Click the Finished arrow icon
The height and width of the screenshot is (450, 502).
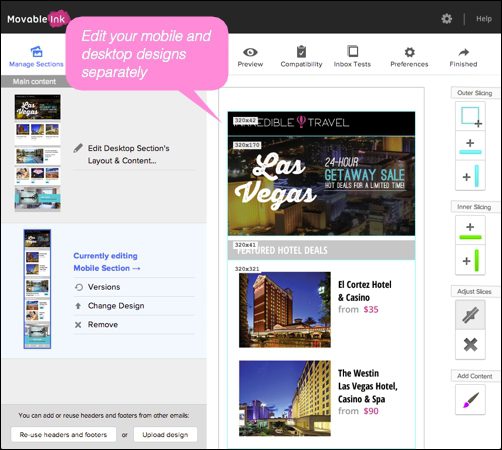point(463,52)
